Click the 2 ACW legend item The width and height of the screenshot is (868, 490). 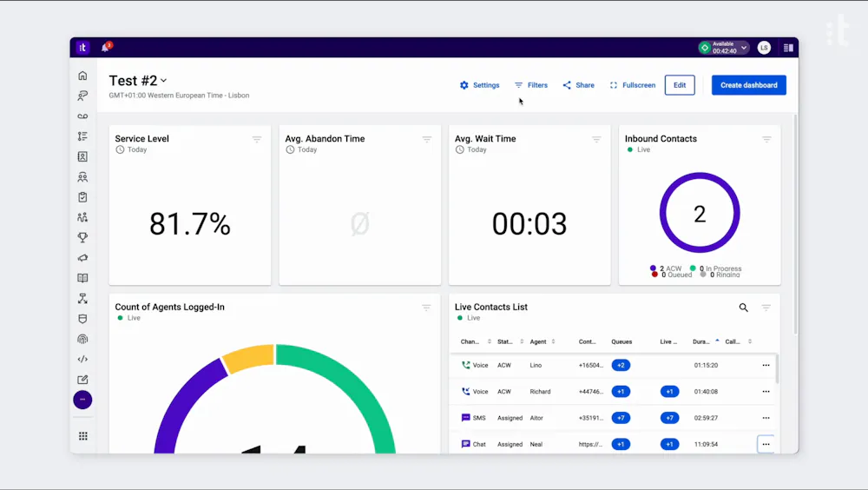click(x=666, y=268)
